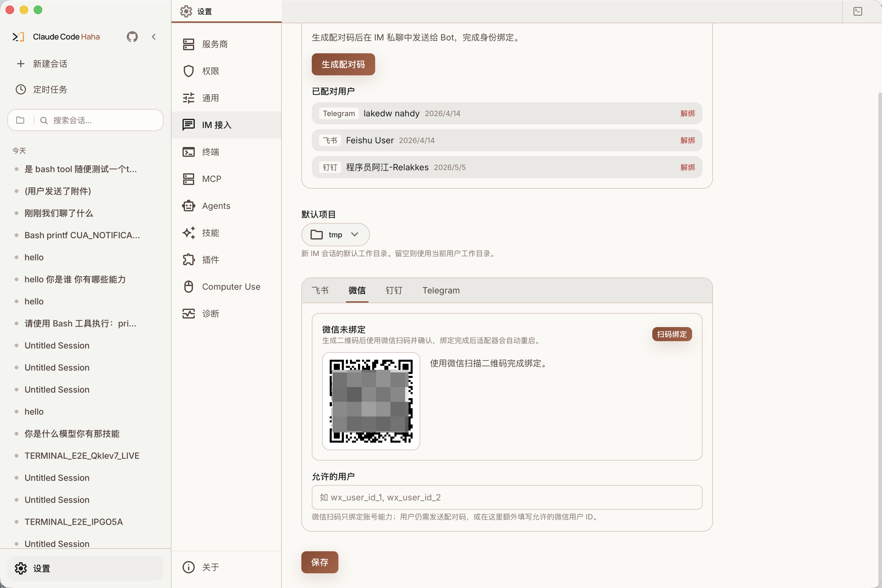Open 权限 settings section

(226, 71)
